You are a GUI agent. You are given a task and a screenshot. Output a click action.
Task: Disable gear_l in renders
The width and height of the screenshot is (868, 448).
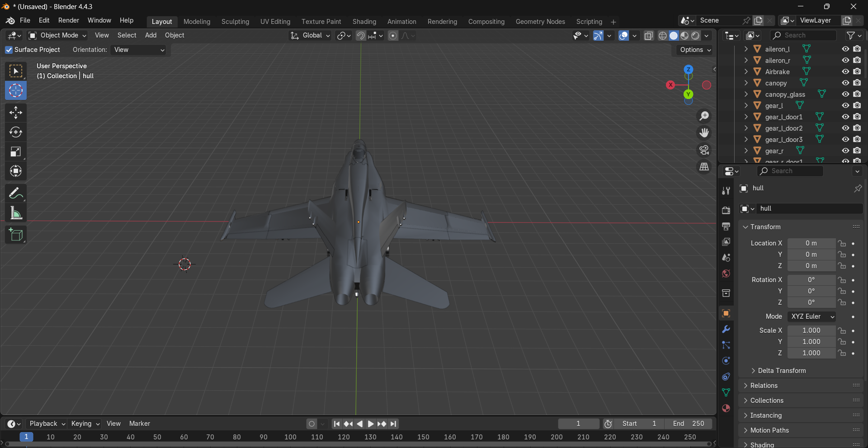[x=857, y=105]
